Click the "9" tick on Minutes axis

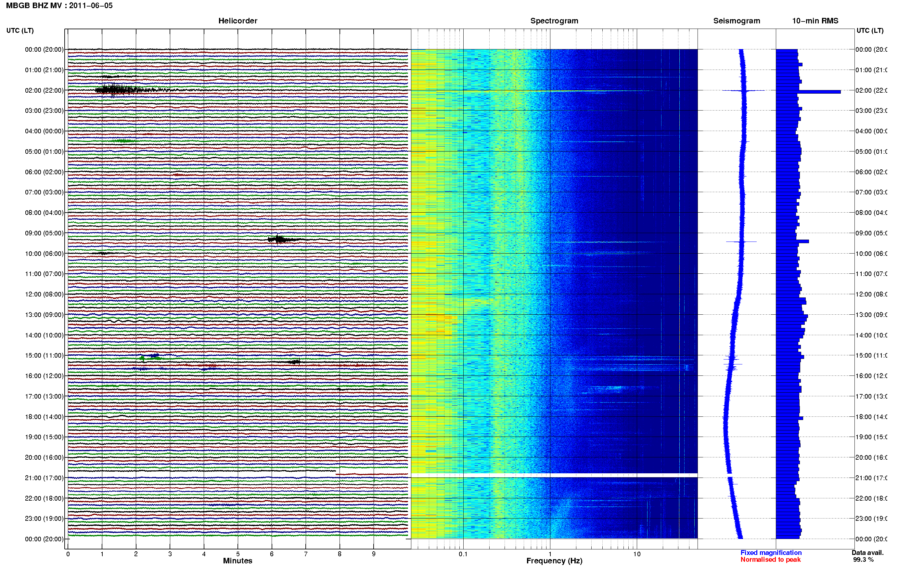point(374,554)
